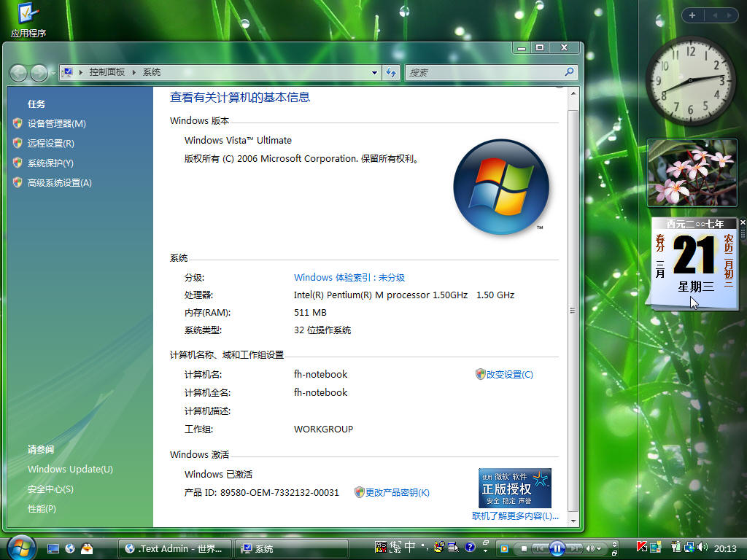
Task: Open 性能(P) link
Action: [42, 508]
